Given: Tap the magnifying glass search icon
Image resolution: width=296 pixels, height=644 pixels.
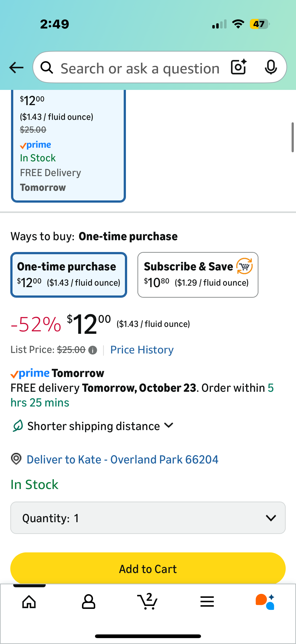Looking at the screenshot, I should tap(47, 68).
